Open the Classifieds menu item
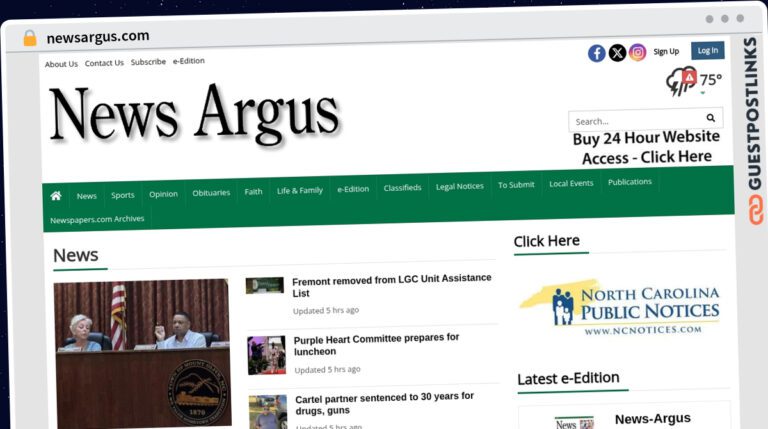The image size is (768, 429). [402, 188]
